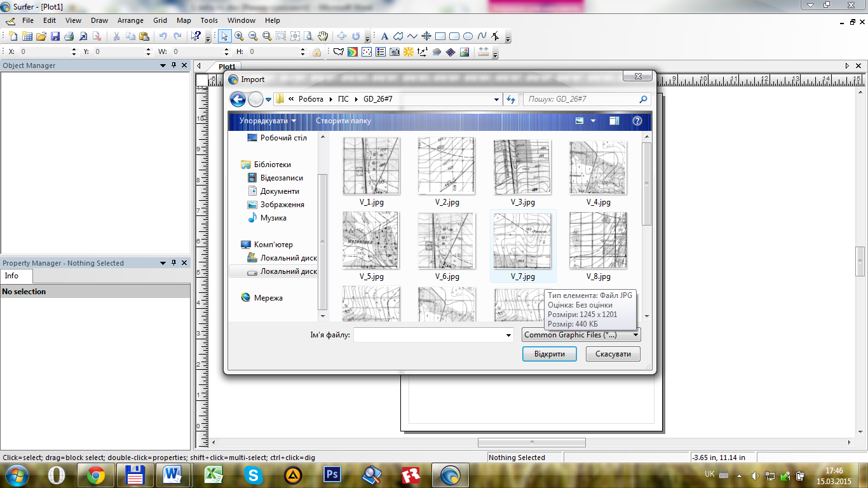Select Документи in navigation pane

[x=280, y=191]
